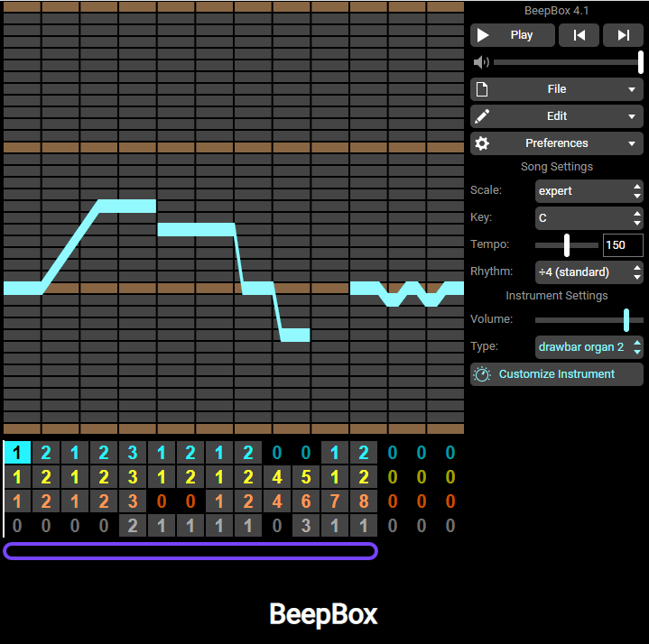Select yellow channel pattern 5 cell
This screenshot has width=649, height=644.
(306, 477)
